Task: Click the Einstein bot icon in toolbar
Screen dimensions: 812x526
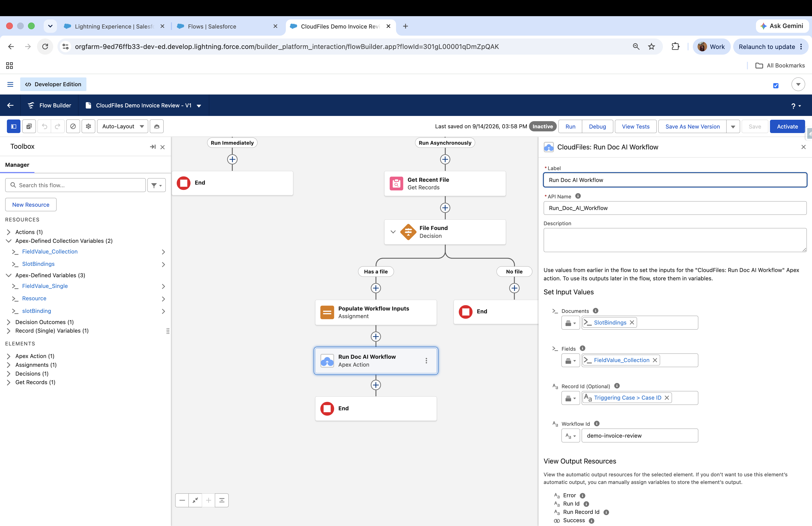Action: tap(157, 126)
